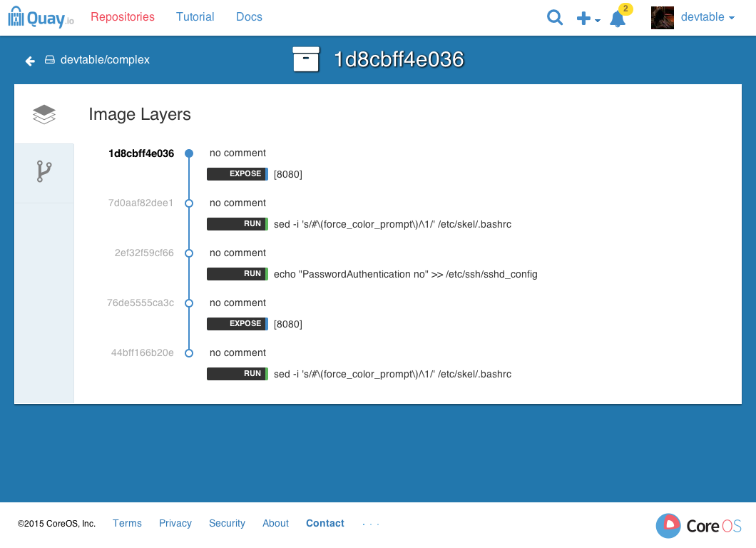Select layer 7d0aaf82dee1
This screenshot has height=548, width=756.
[141, 203]
